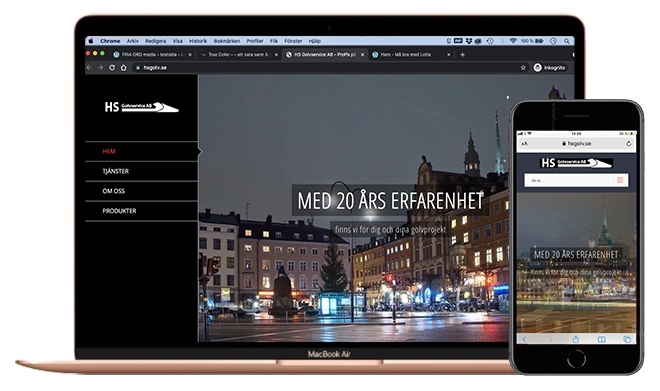Open the Bokmärken menu
This screenshot has height=391, width=660.
click(x=227, y=41)
